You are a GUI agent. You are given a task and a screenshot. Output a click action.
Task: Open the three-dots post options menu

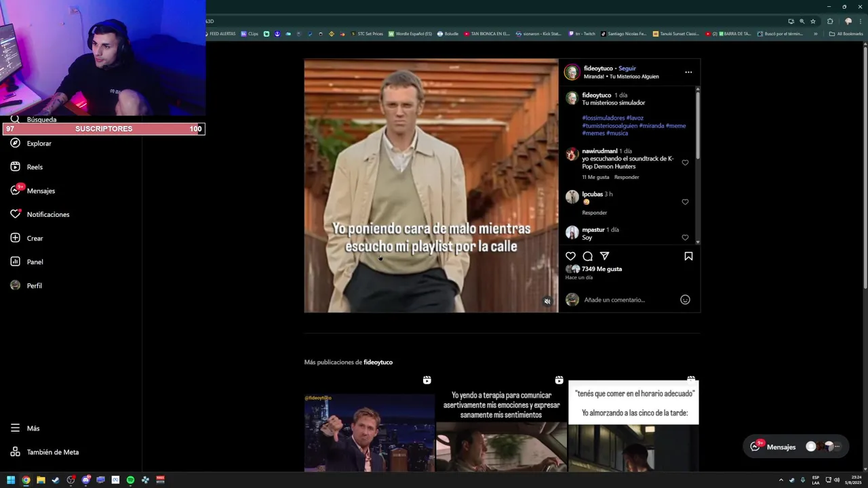(688, 72)
